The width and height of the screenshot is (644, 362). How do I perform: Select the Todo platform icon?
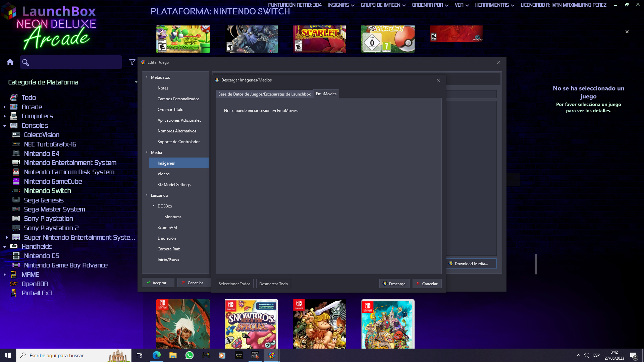coord(14,98)
